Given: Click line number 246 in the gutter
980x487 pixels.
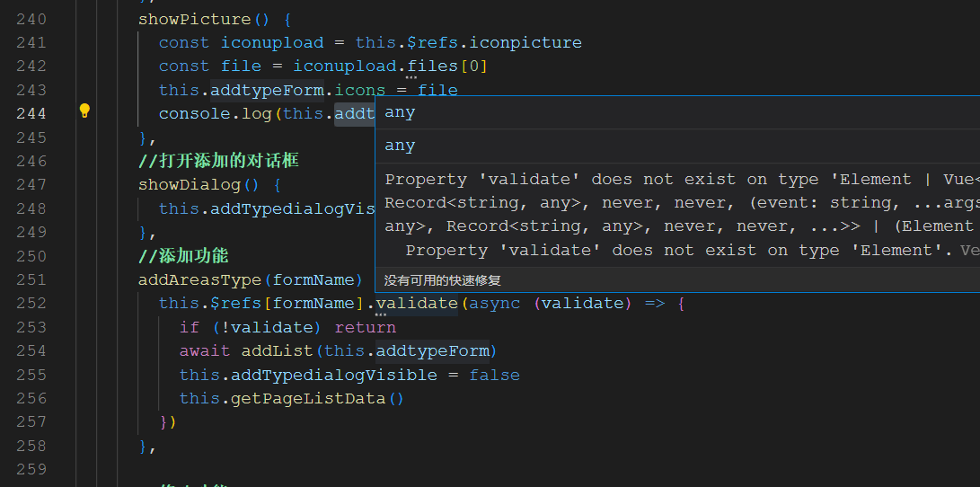Looking at the screenshot, I should 31,162.
